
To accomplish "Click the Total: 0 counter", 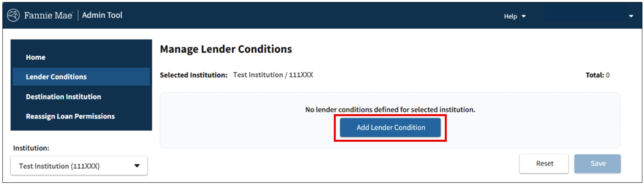I will pyautogui.click(x=597, y=75).
